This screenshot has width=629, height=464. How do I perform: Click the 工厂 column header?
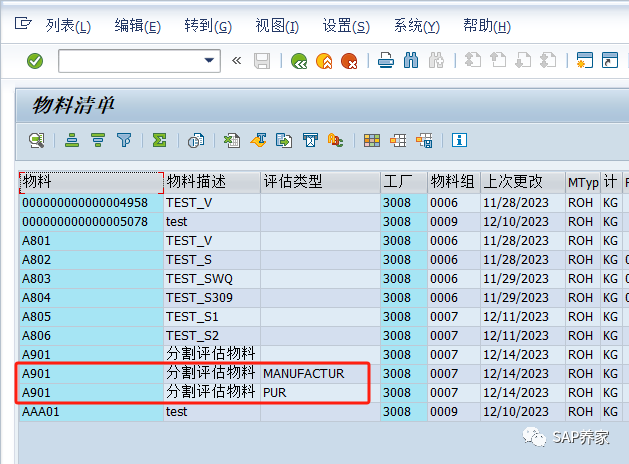pyautogui.click(x=404, y=182)
